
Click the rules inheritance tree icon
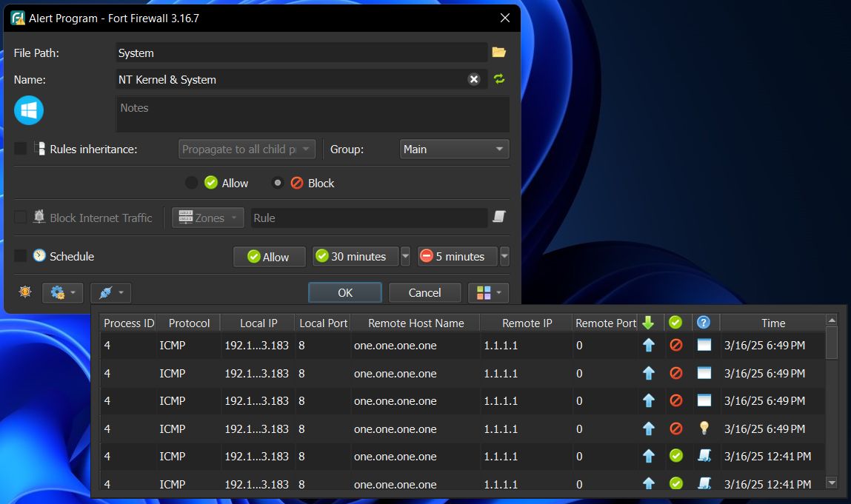(39, 149)
